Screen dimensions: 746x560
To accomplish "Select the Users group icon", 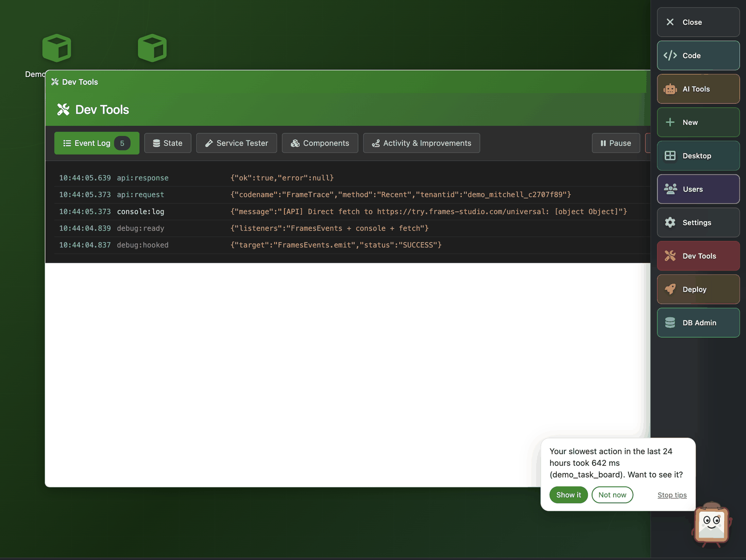I will (x=670, y=189).
